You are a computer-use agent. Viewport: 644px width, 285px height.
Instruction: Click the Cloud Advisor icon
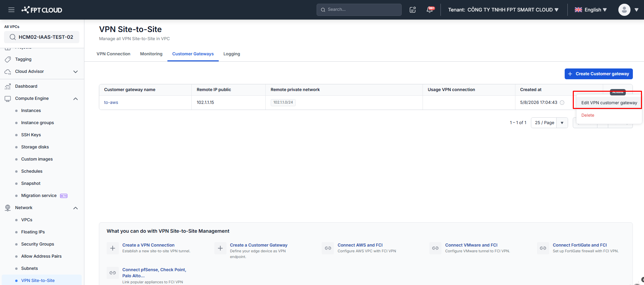[8, 72]
